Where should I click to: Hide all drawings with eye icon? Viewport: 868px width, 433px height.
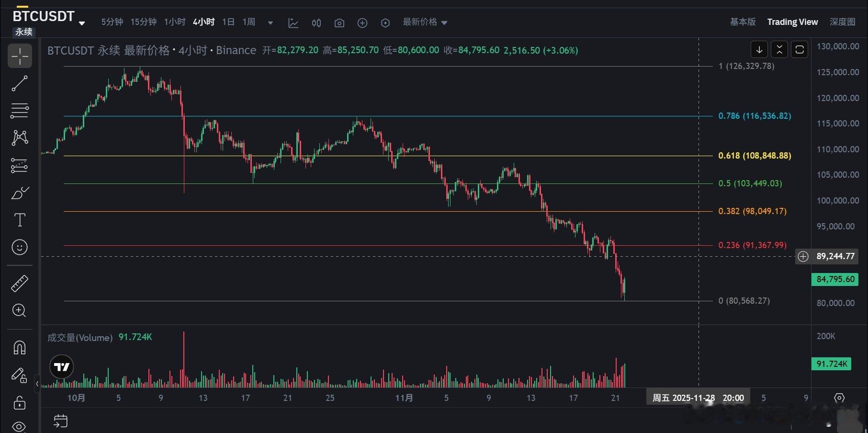click(20, 426)
